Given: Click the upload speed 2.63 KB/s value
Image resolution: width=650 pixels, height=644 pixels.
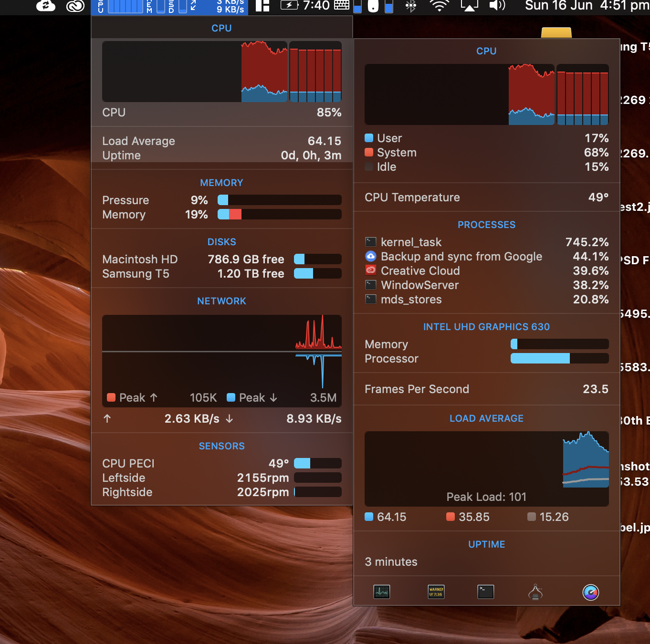Looking at the screenshot, I should (x=192, y=419).
